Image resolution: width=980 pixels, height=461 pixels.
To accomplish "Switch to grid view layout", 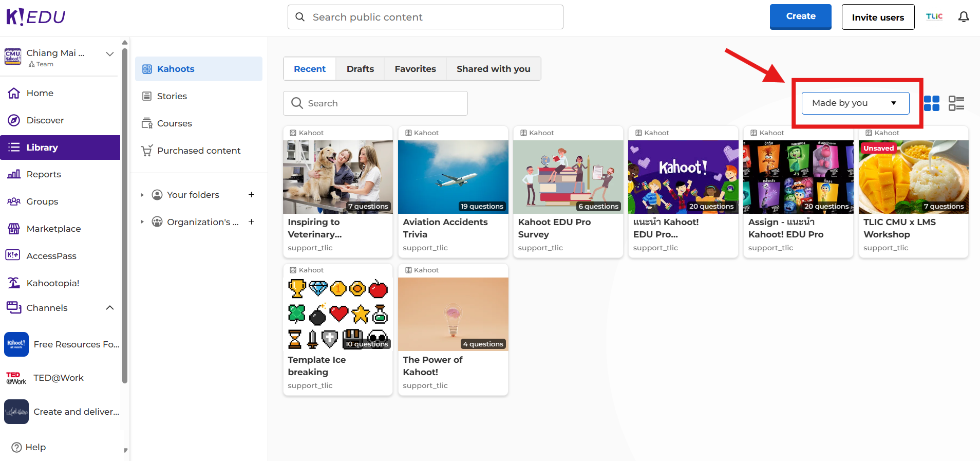I will coord(931,103).
